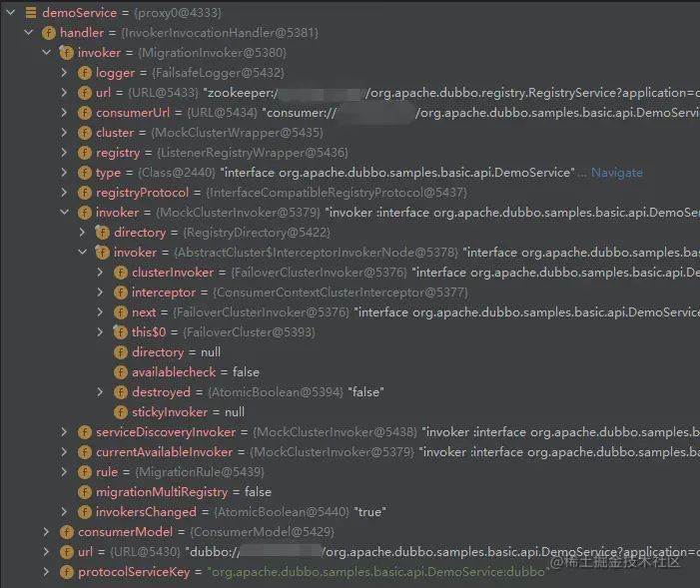Screen dimensions: 700x588
Task: Expand the serviceDiscoveryInvoker node
Action: click(64, 431)
